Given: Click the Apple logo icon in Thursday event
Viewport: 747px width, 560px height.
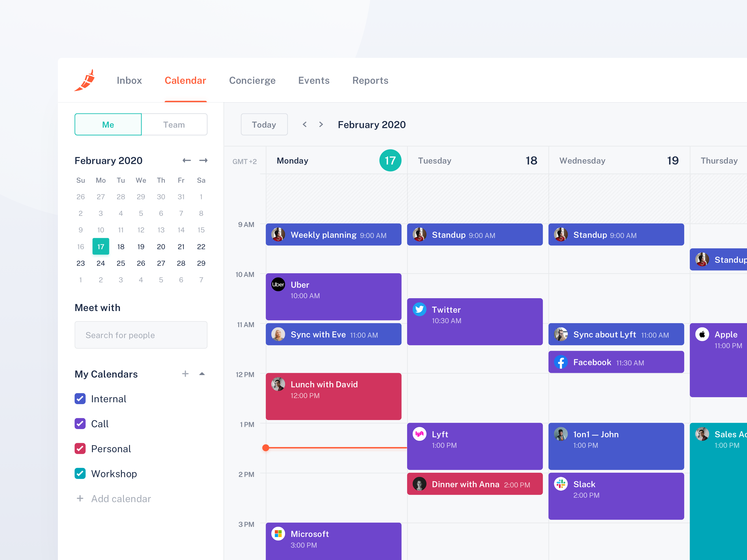Looking at the screenshot, I should [702, 335].
